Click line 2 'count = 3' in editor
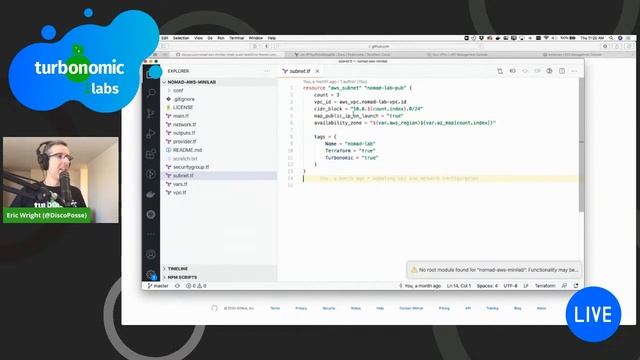This screenshot has width=640, height=360. click(x=327, y=95)
